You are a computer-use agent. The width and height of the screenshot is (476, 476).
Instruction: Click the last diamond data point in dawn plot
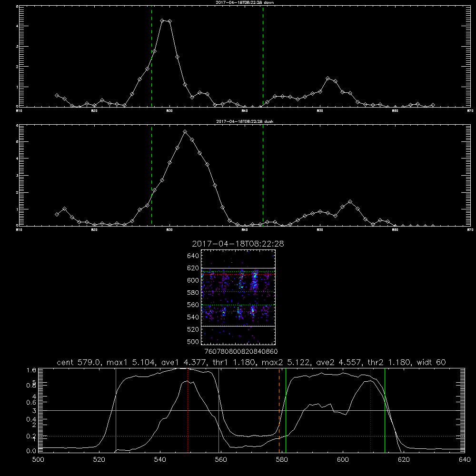pyautogui.click(x=433, y=105)
